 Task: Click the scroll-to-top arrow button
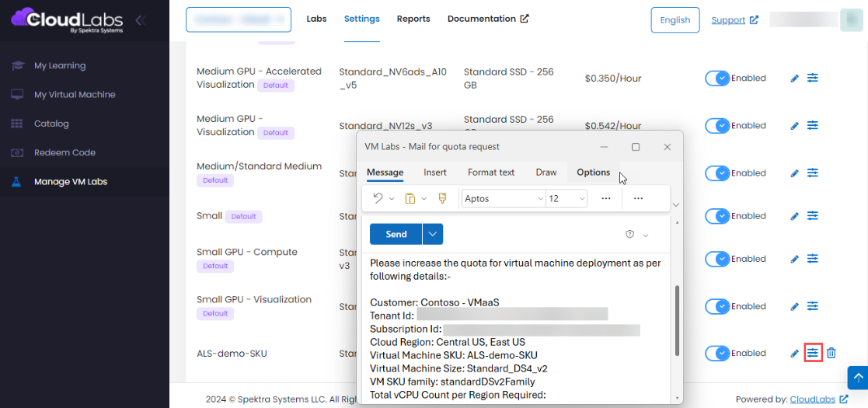(x=857, y=378)
